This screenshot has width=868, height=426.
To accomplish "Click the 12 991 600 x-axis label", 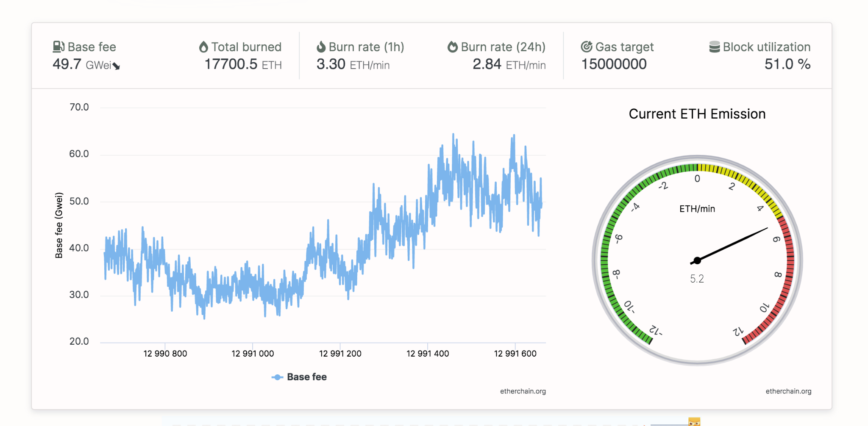I will click(515, 354).
